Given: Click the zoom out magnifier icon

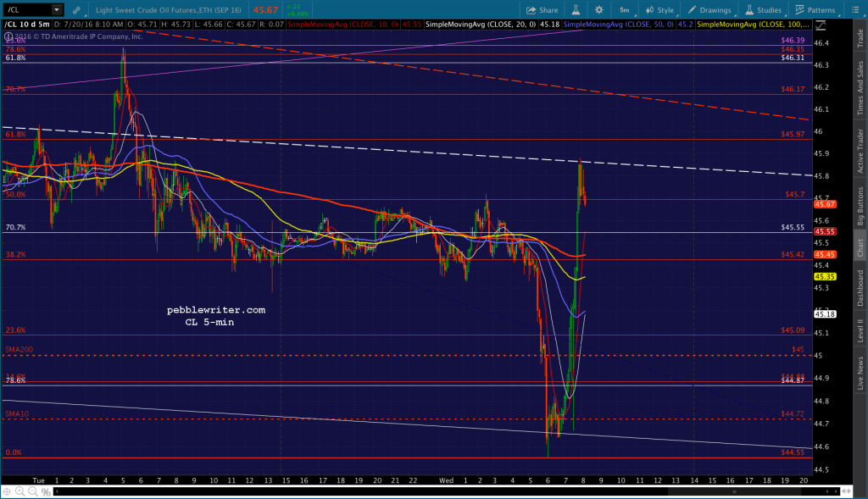Looking at the screenshot, I should click(x=33, y=491).
